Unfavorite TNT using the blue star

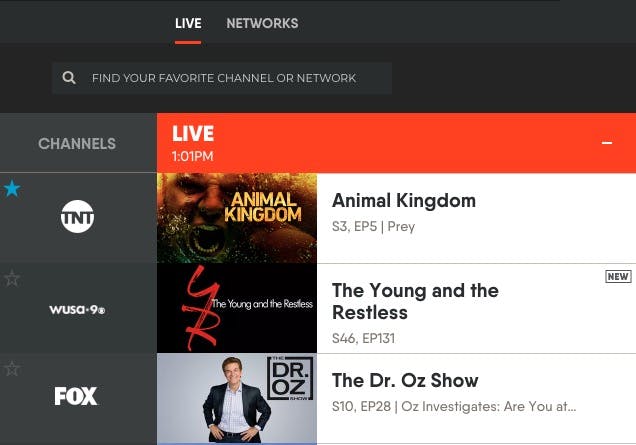(x=12, y=189)
